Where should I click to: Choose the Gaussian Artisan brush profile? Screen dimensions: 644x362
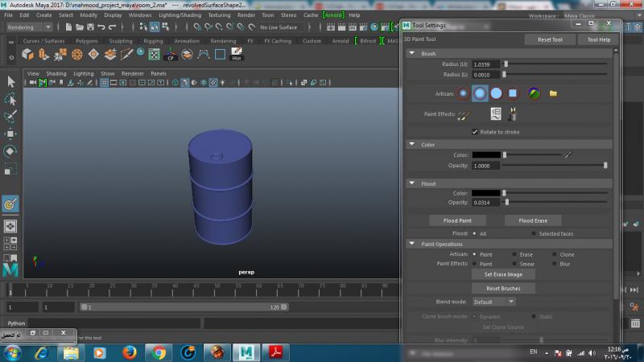pyautogui.click(x=464, y=93)
